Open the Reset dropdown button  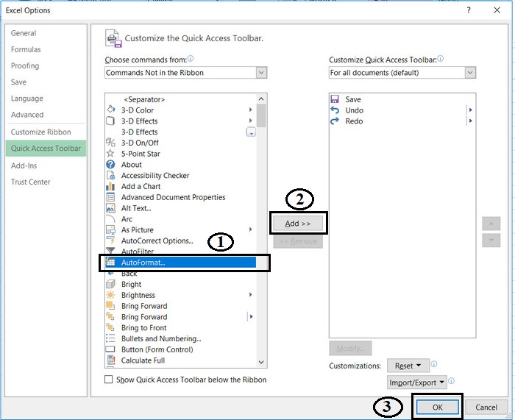click(x=408, y=365)
